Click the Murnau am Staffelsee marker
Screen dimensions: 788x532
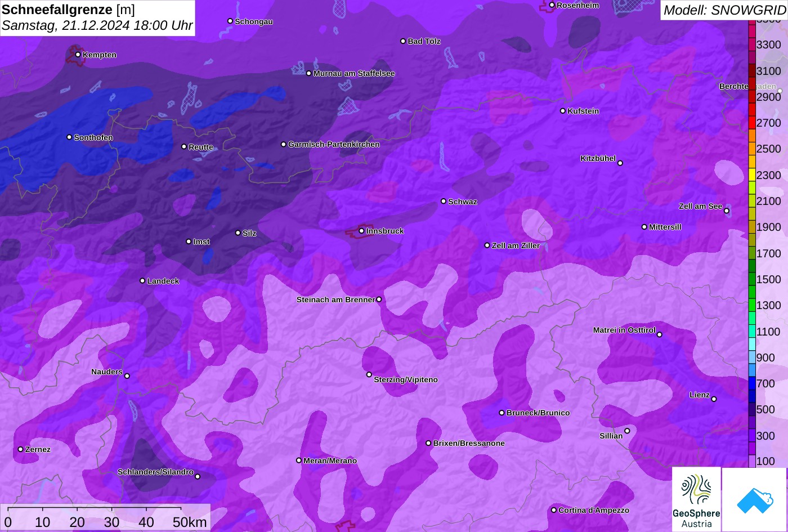pyautogui.click(x=309, y=73)
